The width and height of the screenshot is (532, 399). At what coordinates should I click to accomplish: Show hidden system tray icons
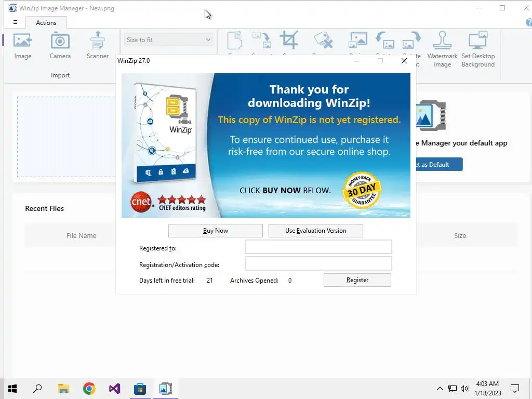click(440, 389)
